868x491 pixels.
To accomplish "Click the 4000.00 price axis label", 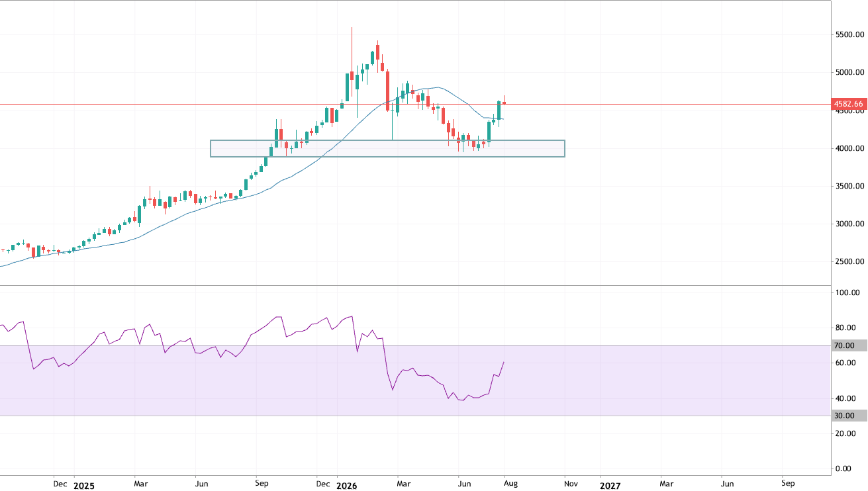I will [x=849, y=148].
